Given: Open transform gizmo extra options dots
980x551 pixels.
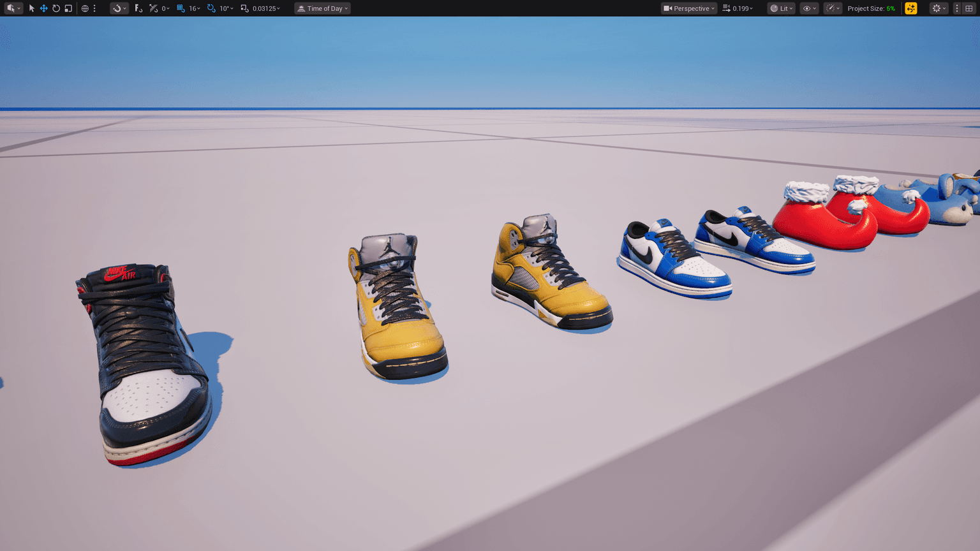Looking at the screenshot, I should (x=94, y=8).
